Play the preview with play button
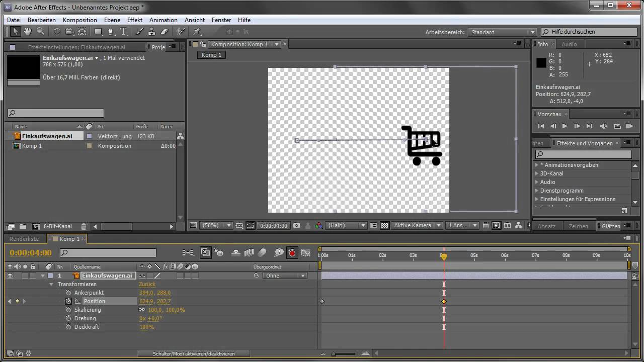Image resolution: width=644 pixels, height=362 pixels. [565, 126]
